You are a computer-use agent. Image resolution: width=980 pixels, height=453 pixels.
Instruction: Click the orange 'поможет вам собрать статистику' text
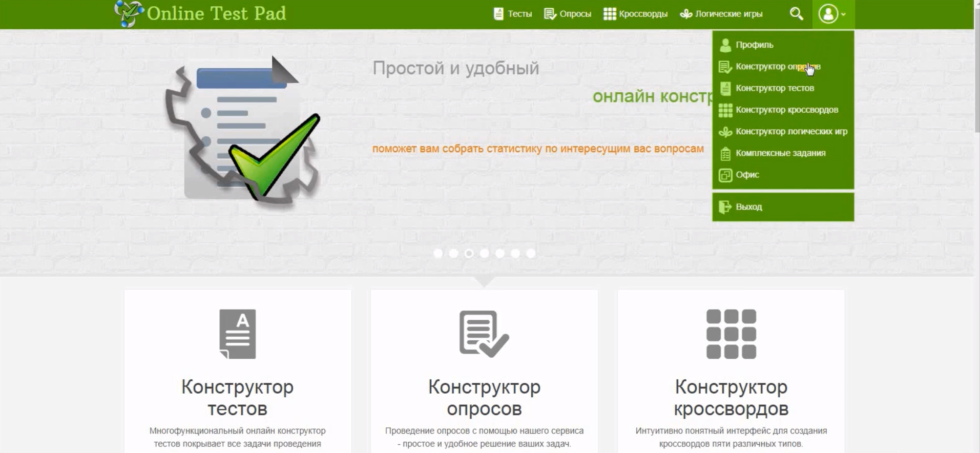click(538, 149)
